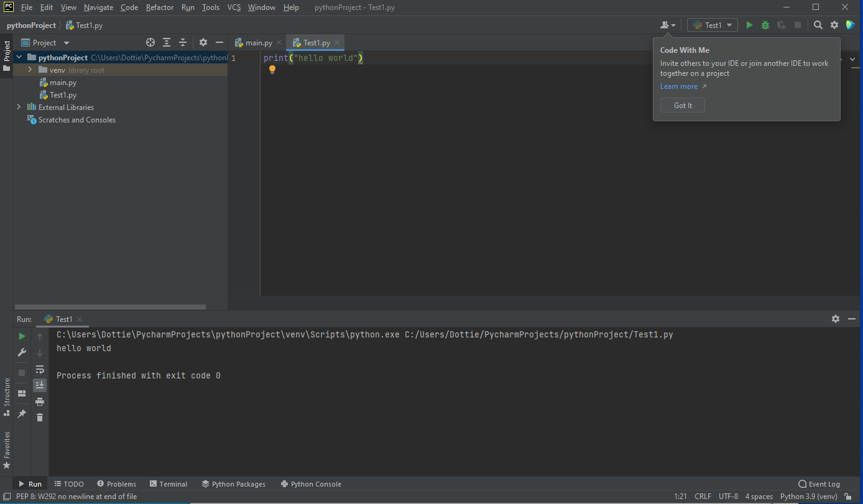Rerun Test1 from the Run panel play icon
Viewport: 863px width, 504px height.
pyautogui.click(x=22, y=336)
